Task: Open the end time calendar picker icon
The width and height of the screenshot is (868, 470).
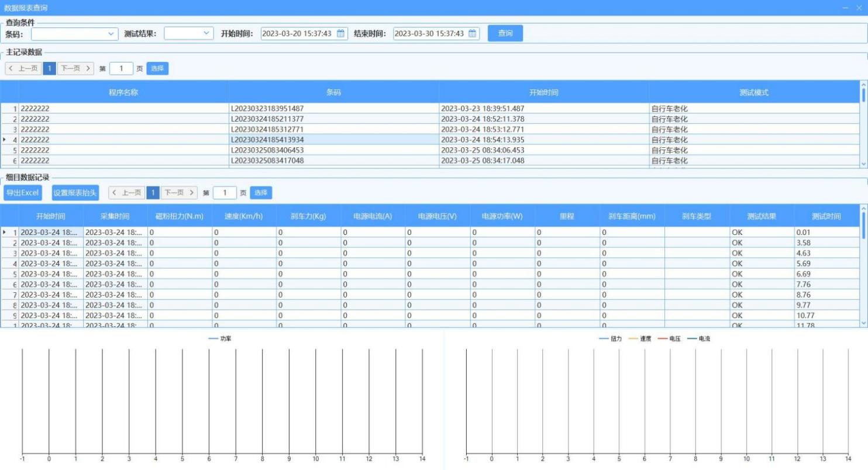Action: click(473, 34)
